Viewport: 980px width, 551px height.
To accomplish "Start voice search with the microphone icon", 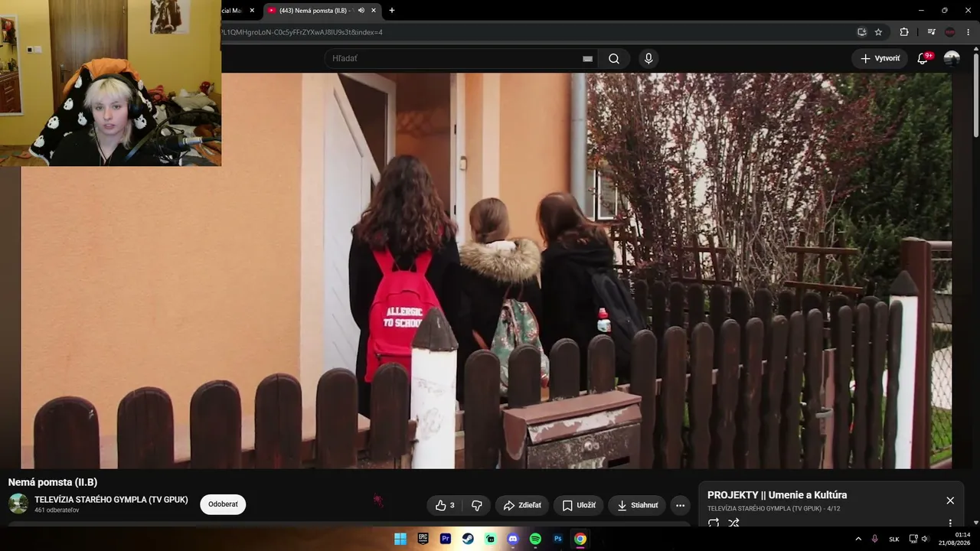I will click(x=648, y=59).
